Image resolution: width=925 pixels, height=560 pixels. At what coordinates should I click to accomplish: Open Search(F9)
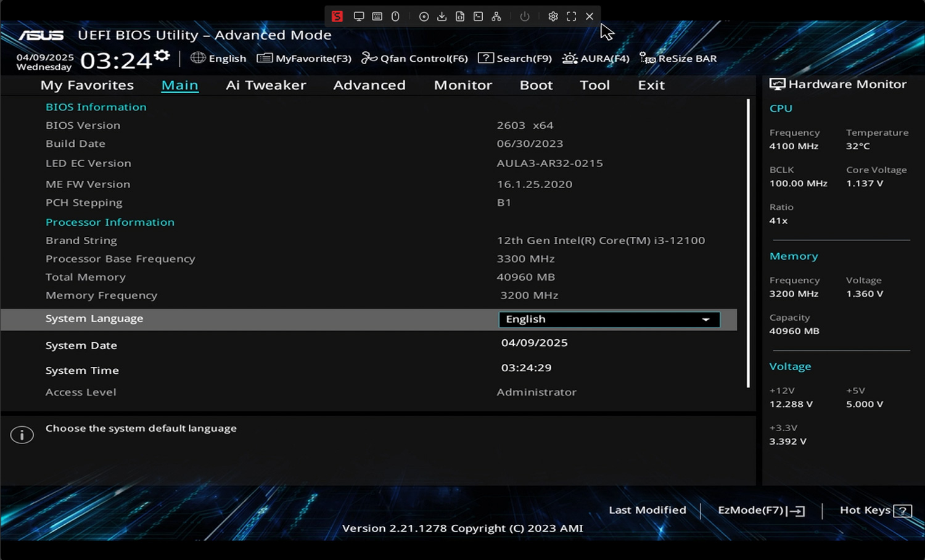point(515,58)
